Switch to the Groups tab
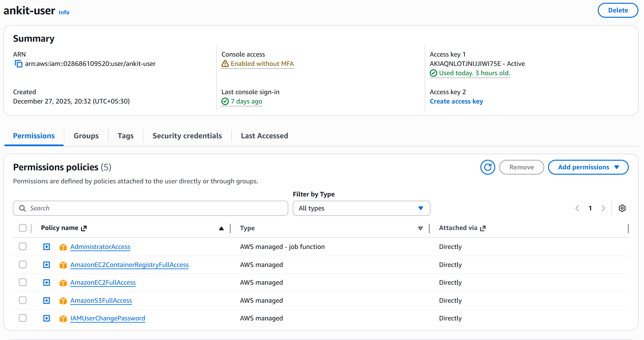Viewport: 644px width, 340px height. pyautogui.click(x=86, y=136)
